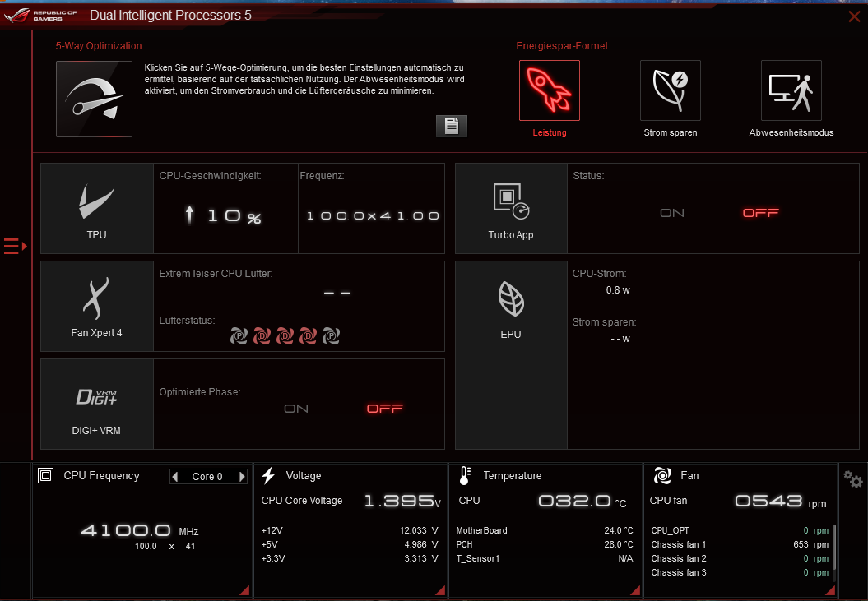Select previous core with left arrow
Viewport: 868px width, 601px height.
click(175, 477)
